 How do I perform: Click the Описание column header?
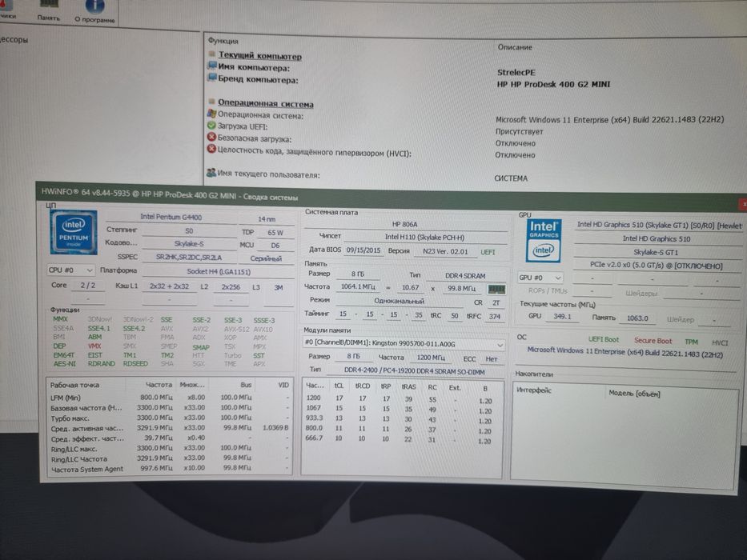pyautogui.click(x=515, y=47)
